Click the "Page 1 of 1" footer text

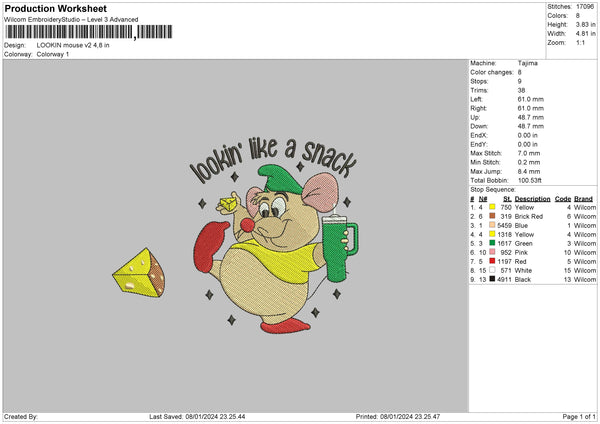(579, 417)
